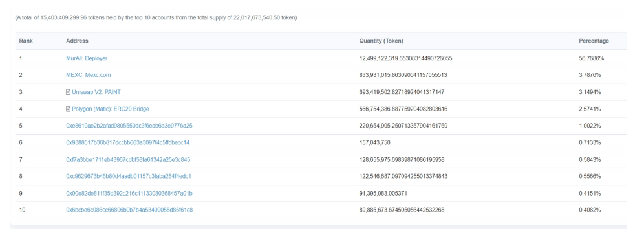
Task: Click the 0.5566% percentage cell
Action: [590, 177]
